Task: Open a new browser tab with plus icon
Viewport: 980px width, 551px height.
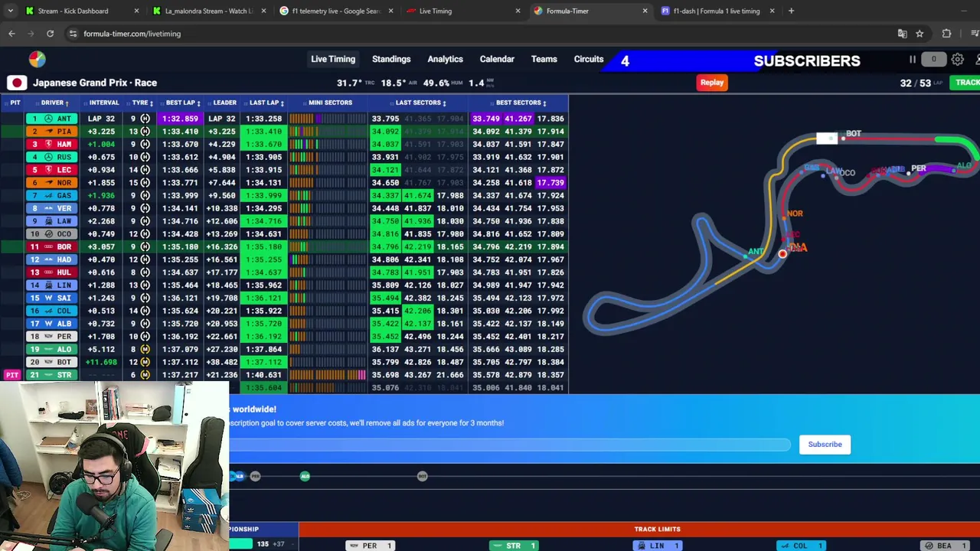Action: [791, 11]
